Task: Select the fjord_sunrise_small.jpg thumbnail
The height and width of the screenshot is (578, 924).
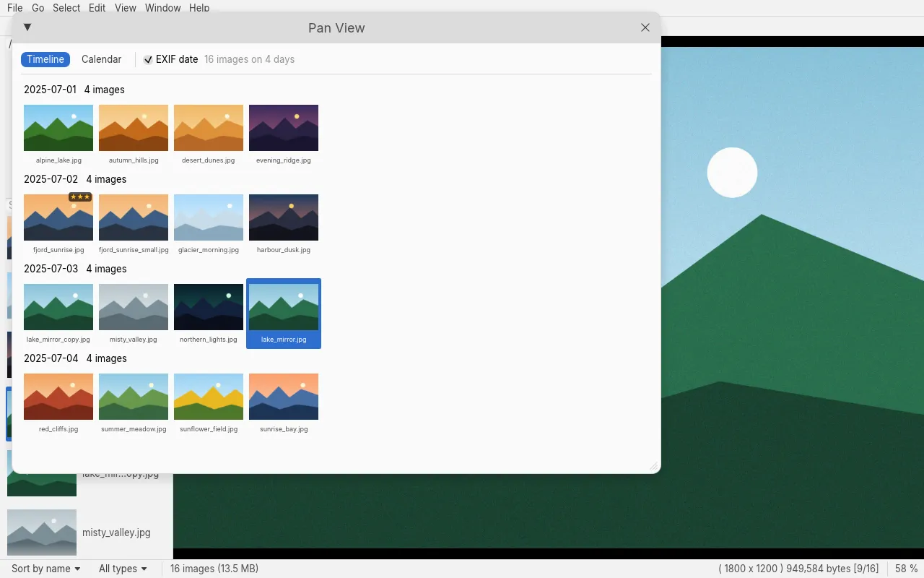Action: tap(134, 217)
